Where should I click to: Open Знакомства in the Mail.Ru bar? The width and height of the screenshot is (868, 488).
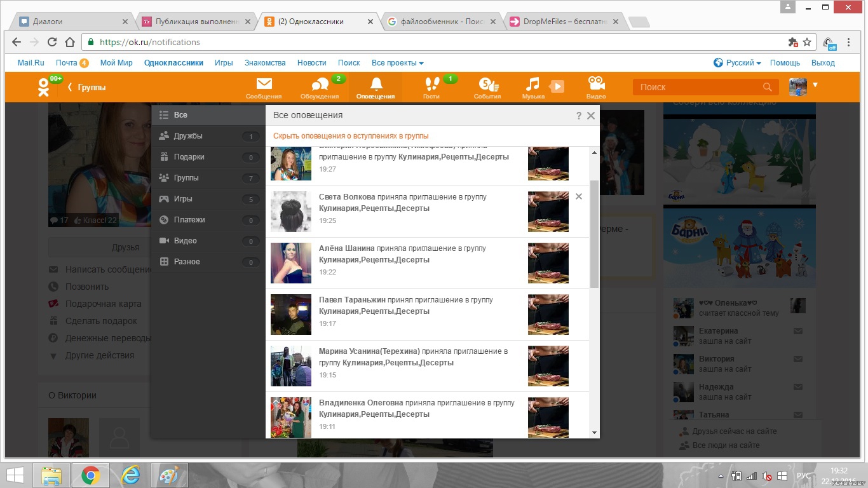point(265,63)
